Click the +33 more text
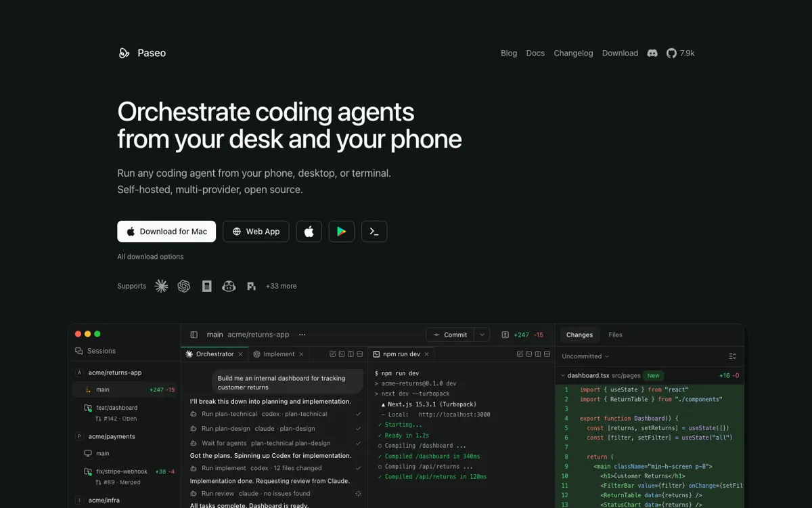Viewport: 812px width, 508px height. pos(281,286)
